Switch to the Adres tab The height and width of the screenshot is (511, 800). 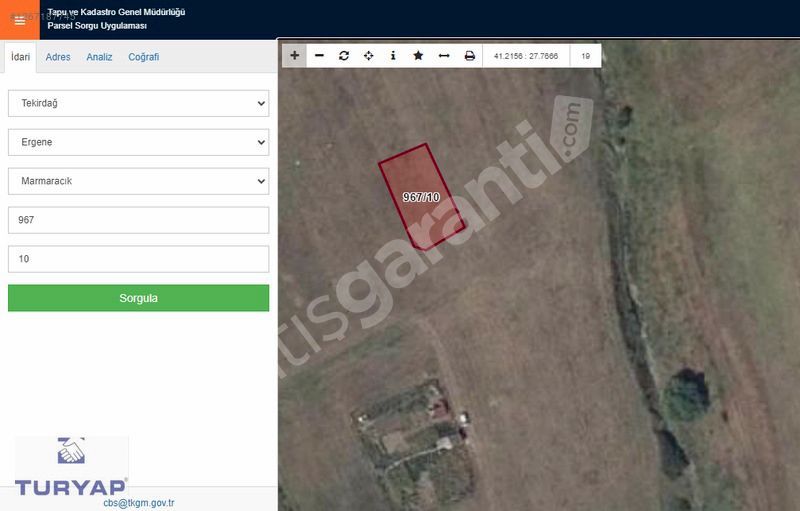[x=58, y=57]
